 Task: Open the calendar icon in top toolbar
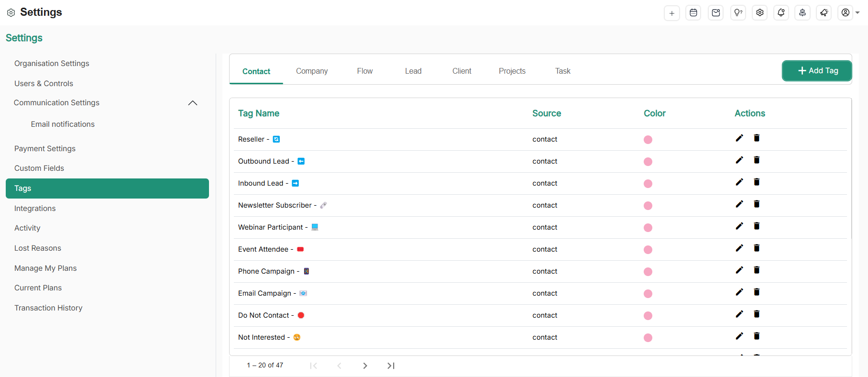(693, 13)
